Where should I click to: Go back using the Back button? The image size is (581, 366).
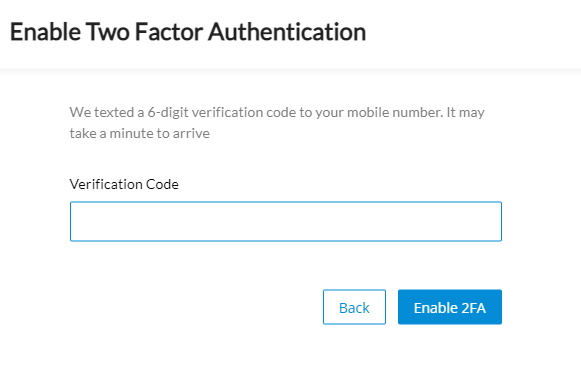coord(354,307)
